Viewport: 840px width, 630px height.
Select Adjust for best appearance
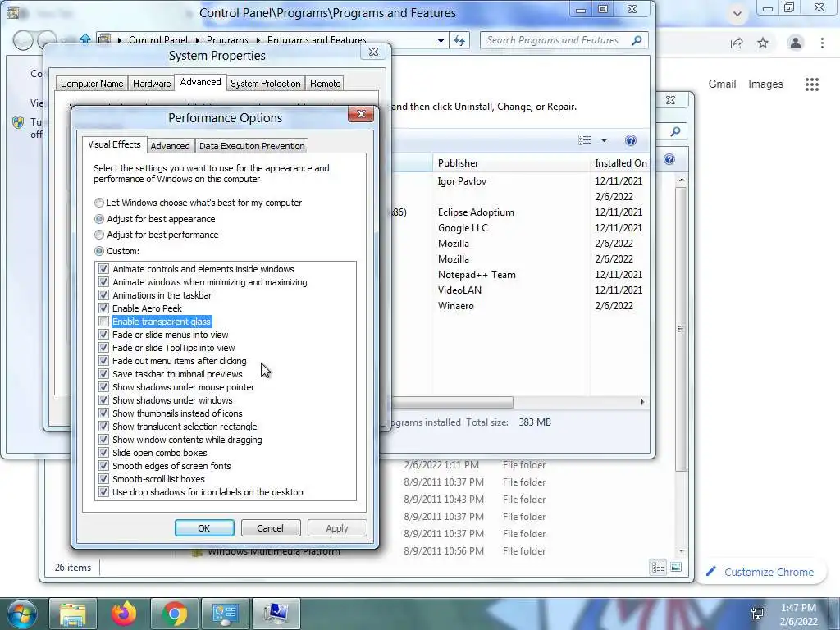99,219
